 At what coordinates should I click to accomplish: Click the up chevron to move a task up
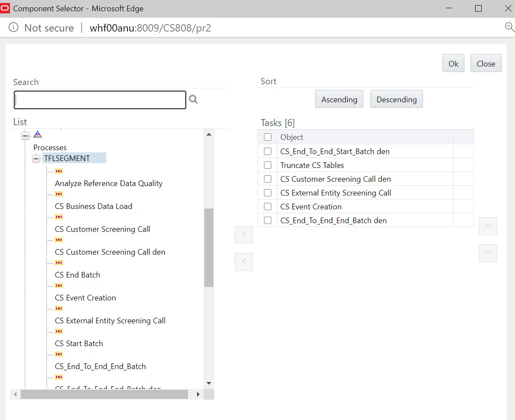(x=488, y=226)
